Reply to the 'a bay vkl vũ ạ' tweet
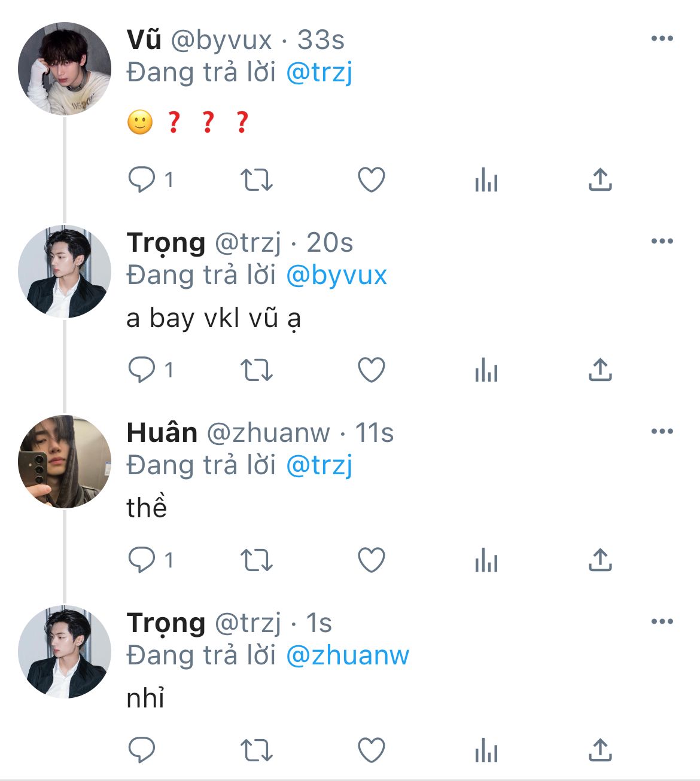This screenshot has width=700, height=781. click(x=142, y=370)
